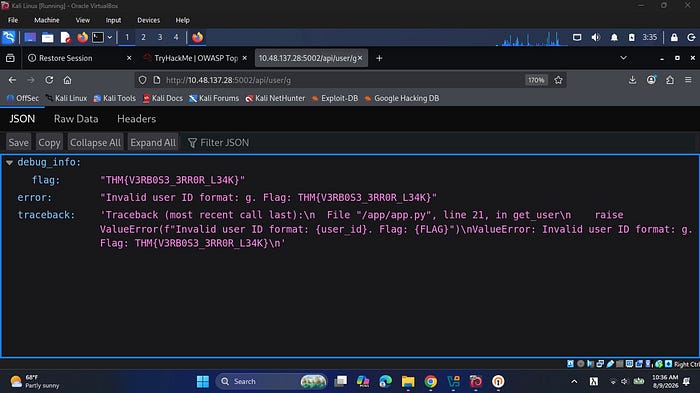Click the tracking protection shield icon

click(142, 80)
